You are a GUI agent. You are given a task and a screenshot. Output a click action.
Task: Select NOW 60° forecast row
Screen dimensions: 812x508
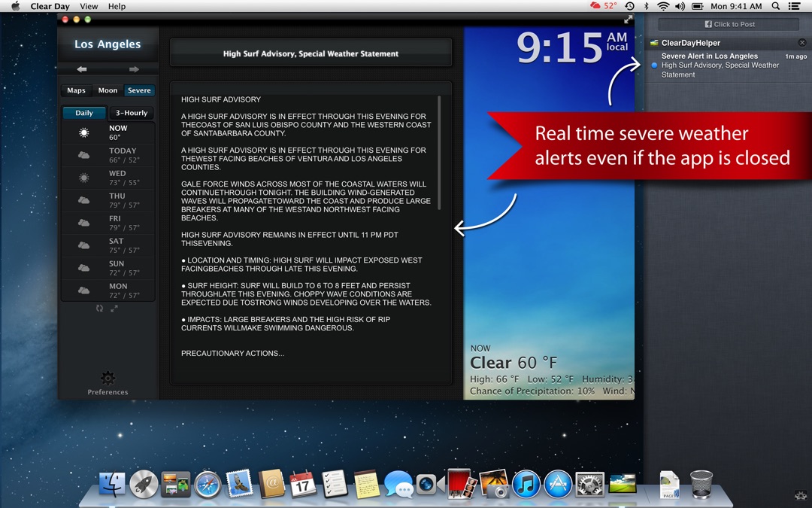tap(108, 132)
